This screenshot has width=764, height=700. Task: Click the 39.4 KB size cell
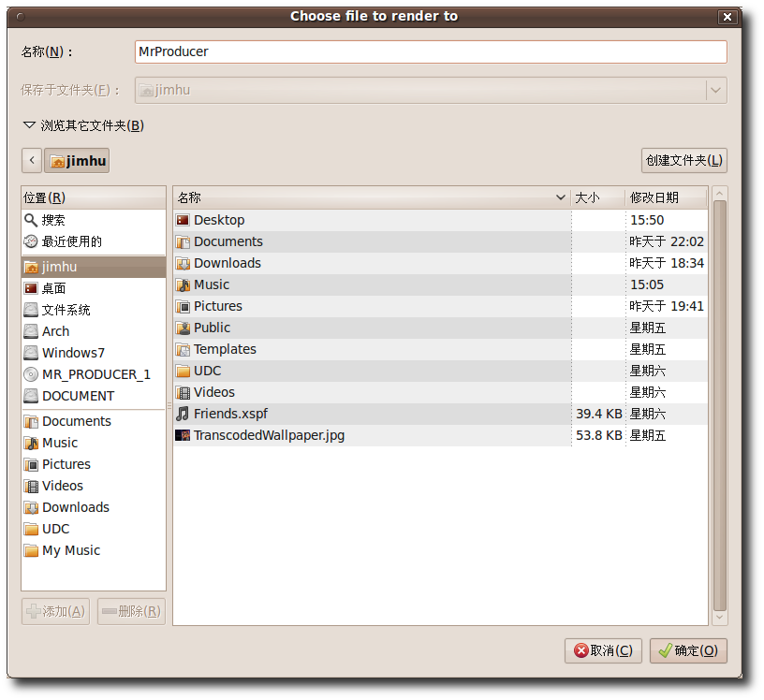(x=599, y=414)
